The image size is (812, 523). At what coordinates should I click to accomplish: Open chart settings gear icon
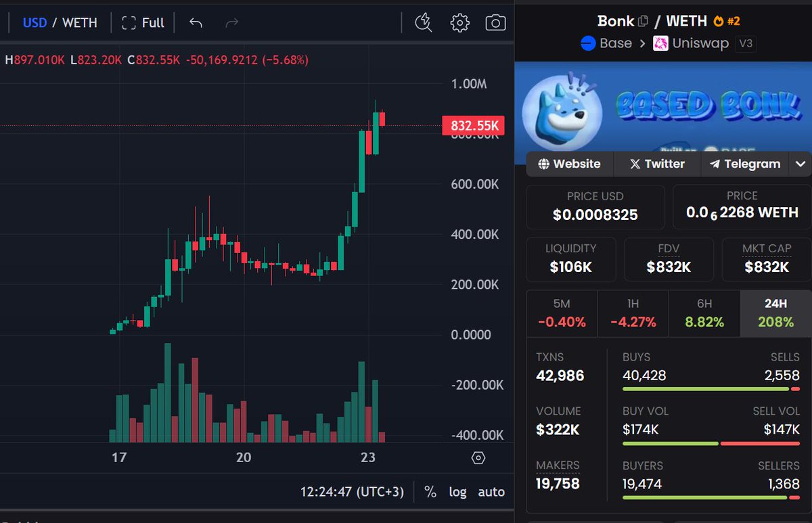(459, 22)
